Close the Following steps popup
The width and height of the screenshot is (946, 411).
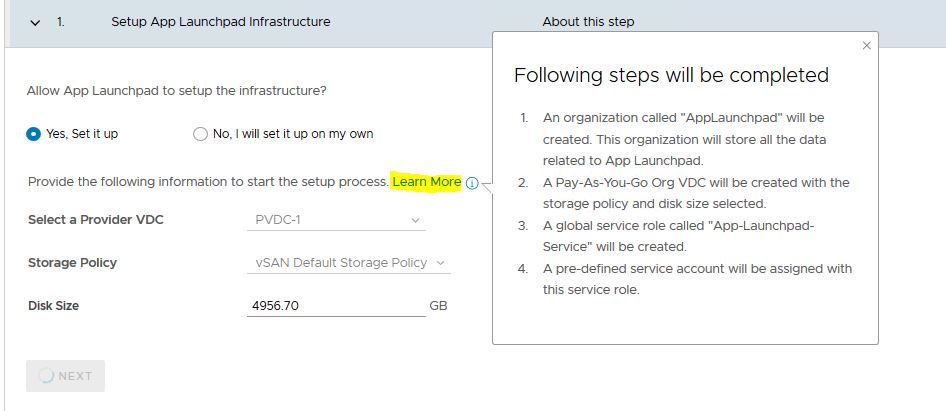(866, 45)
